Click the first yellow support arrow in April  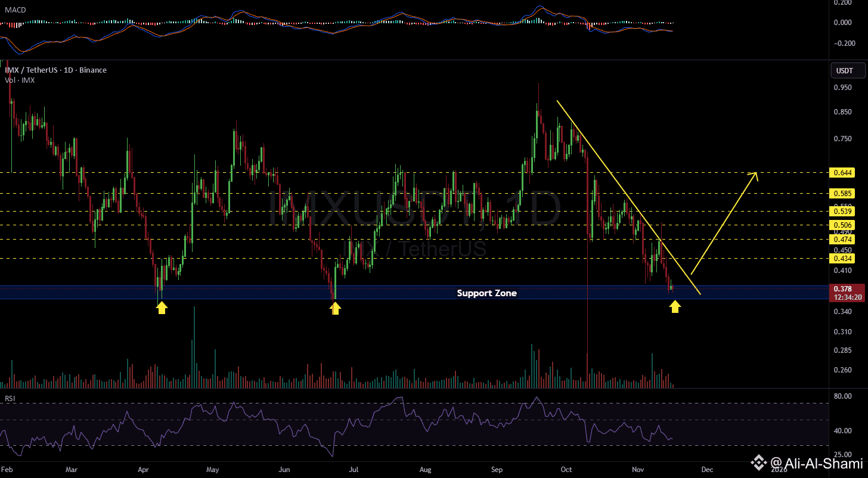pyautogui.click(x=162, y=307)
